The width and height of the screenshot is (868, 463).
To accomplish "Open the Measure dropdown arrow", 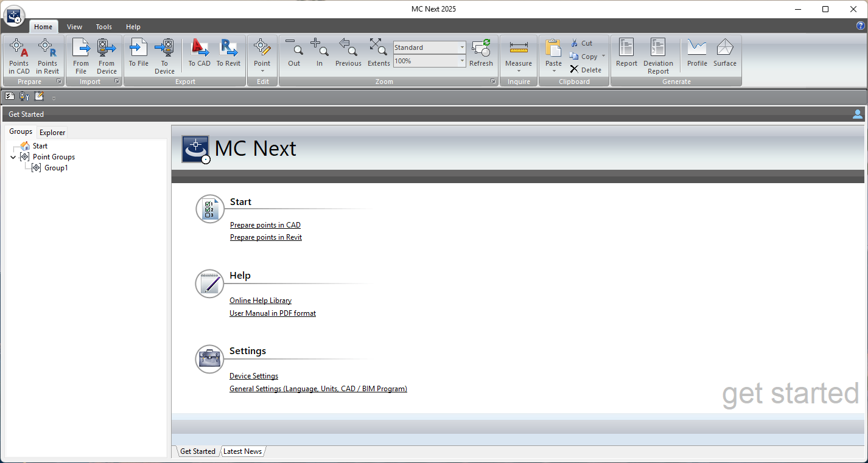I will tap(519, 71).
